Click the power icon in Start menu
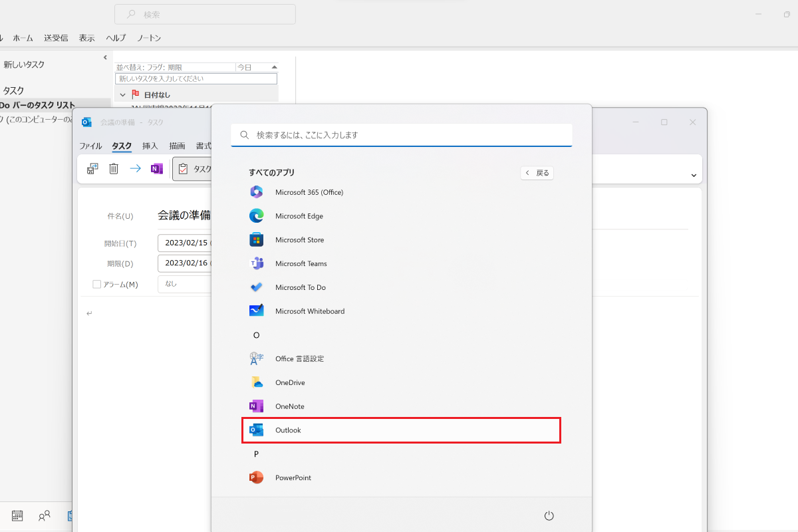Screen dimensions: 798x532 tap(549, 516)
